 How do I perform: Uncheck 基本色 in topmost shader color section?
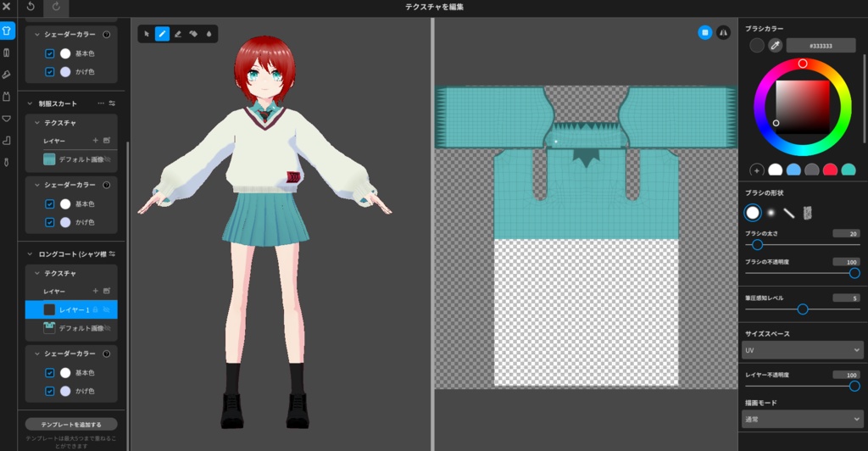(49, 53)
